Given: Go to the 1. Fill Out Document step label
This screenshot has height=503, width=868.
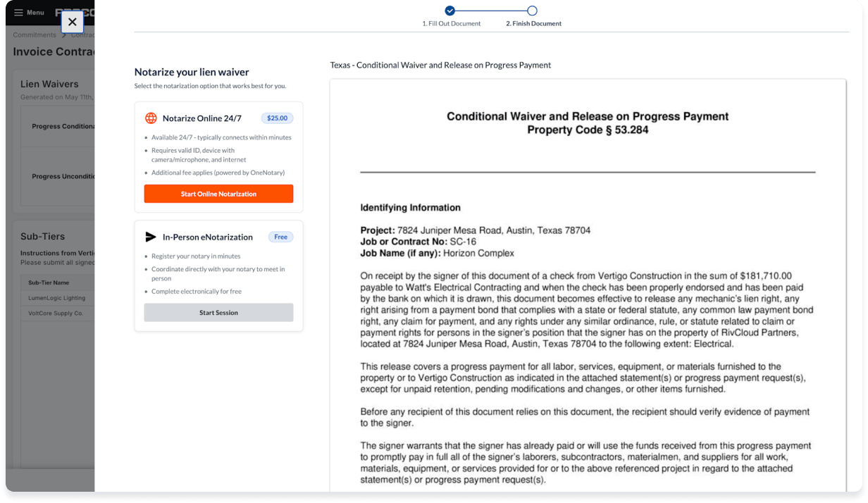Looking at the screenshot, I should 452,24.
